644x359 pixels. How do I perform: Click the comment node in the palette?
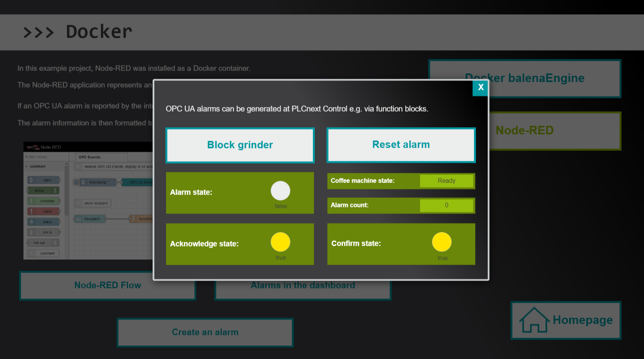44,253
